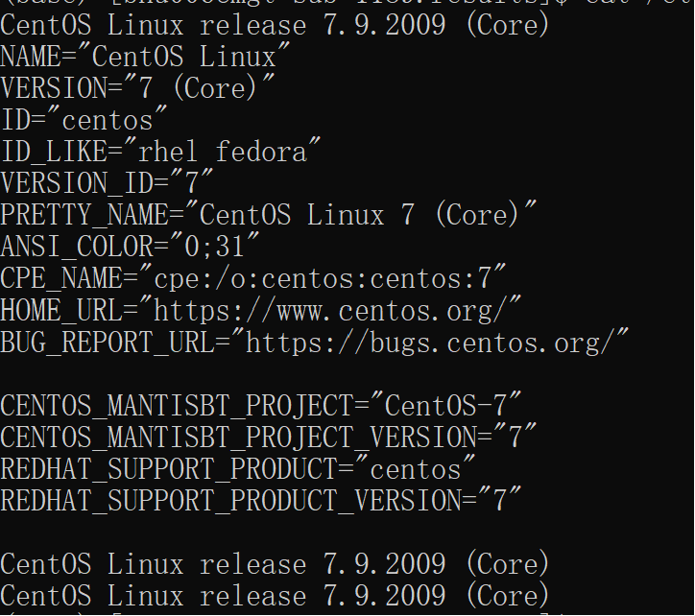Click the last CentOS Linux release line at bottom
Image resolution: width=695 pixels, height=616 pixels.
[x=275, y=595]
